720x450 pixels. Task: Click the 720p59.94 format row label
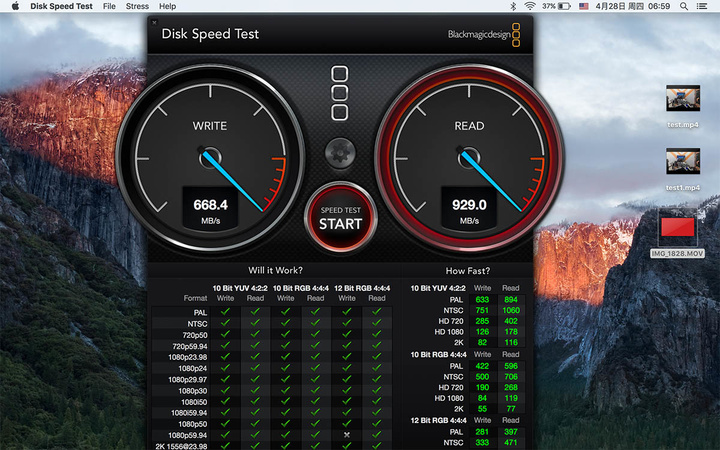(x=190, y=346)
